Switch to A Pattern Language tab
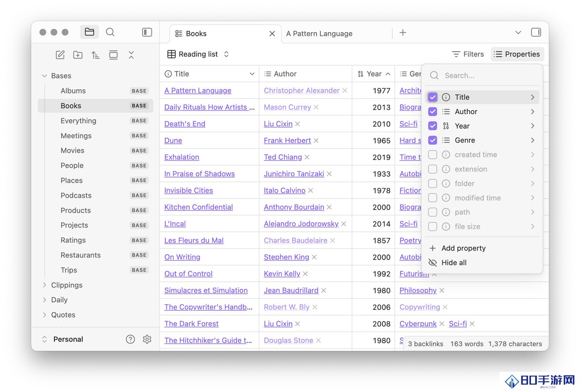The image size is (580, 392). pos(319,33)
